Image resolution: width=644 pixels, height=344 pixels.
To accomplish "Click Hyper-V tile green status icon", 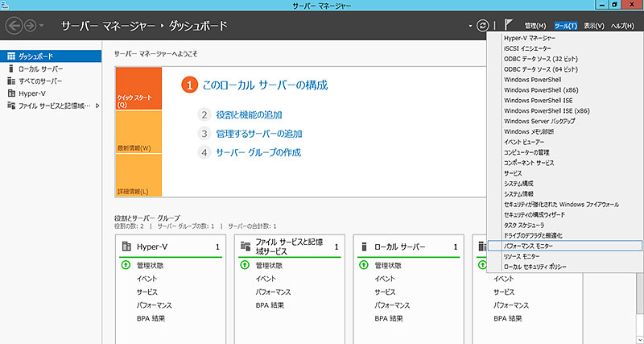I will pos(127,265).
